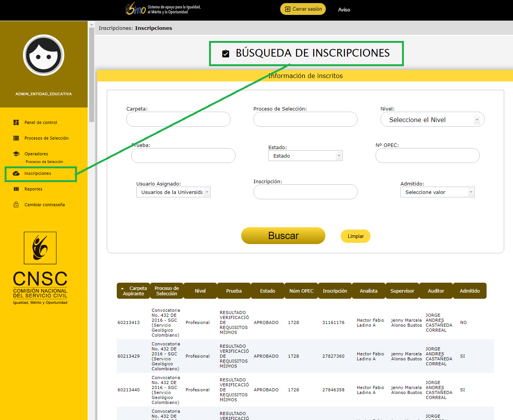Focus the Nº OPEC input field
513x420 pixels.
click(428, 155)
